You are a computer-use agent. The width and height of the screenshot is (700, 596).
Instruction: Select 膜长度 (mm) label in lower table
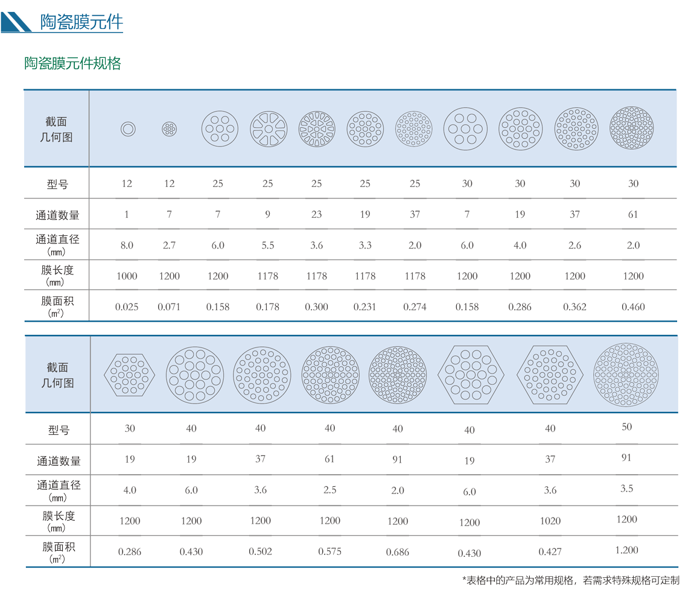pos(59,521)
